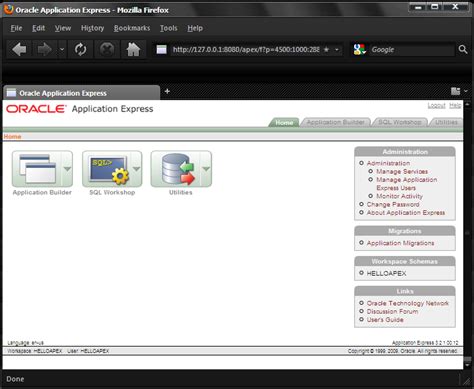Image resolution: width=474 pixels, height=389 pixels.
Task: Open the Monitor Activity link
Action: (399, 196)
